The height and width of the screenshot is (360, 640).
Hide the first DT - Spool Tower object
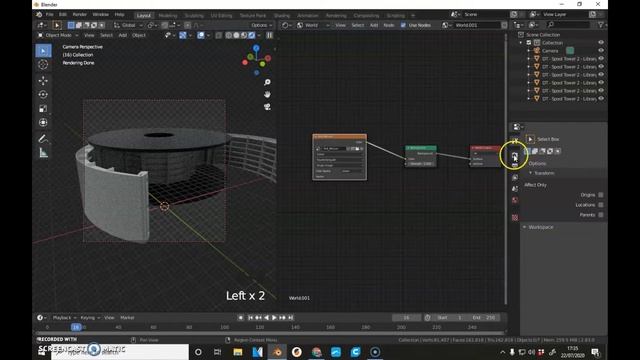(x=601, y=59)
